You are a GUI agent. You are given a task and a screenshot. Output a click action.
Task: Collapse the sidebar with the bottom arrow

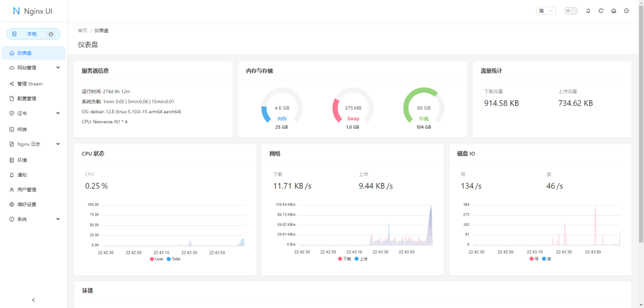pyautogui.click(x=33, y=300)
